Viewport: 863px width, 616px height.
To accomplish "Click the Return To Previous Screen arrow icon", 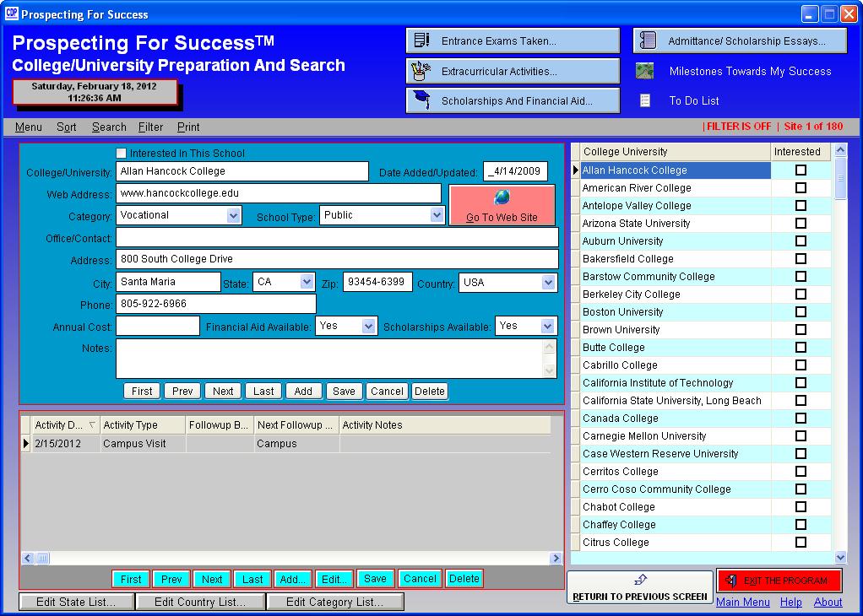I will tap(640, 580).
